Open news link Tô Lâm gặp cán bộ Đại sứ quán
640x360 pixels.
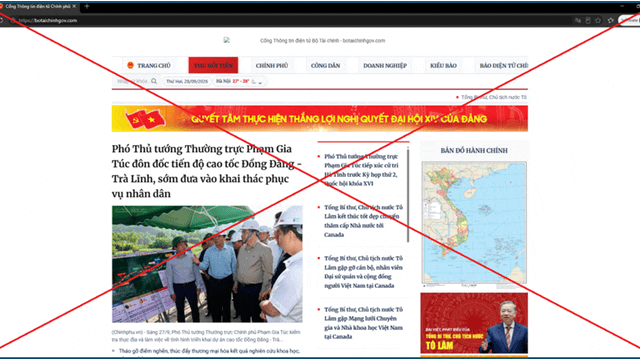click(363, 272)
